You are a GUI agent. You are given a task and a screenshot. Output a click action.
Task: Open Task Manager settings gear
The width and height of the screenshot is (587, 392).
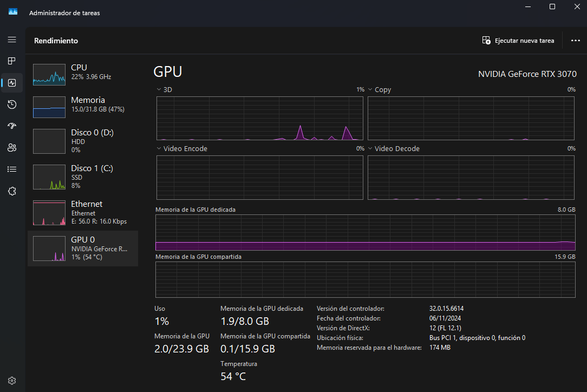coord(12,381)
